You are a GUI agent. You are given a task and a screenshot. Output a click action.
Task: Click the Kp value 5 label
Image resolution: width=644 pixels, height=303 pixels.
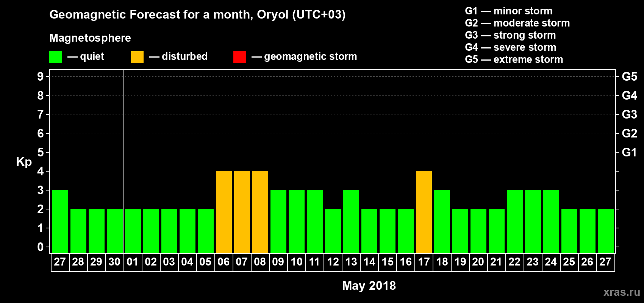click(x=41, y=152)
